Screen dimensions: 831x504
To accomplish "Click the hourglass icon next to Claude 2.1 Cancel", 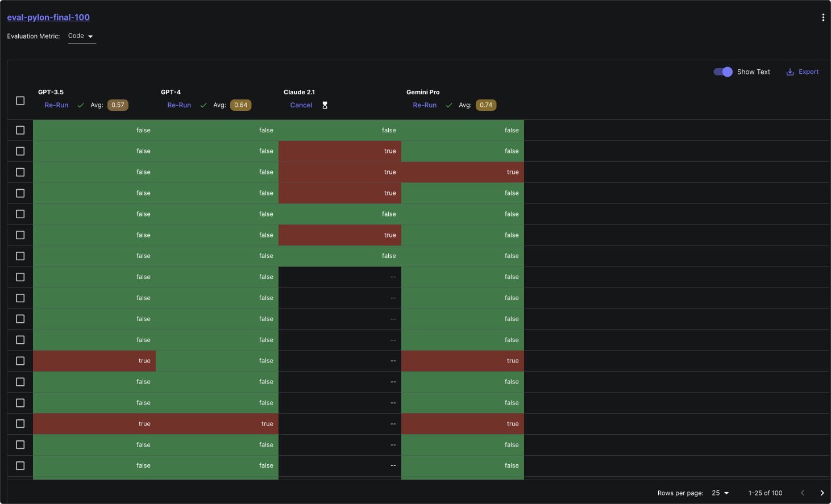I will (x=325, y=105).
